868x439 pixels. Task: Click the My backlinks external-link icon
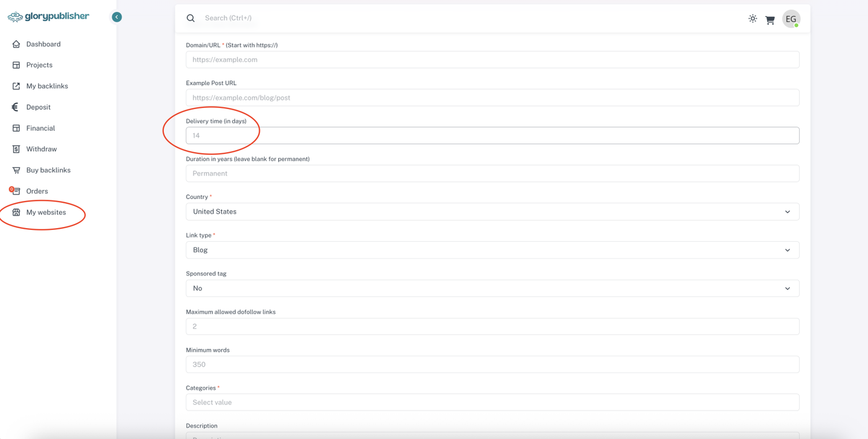(x=16, y=86)
